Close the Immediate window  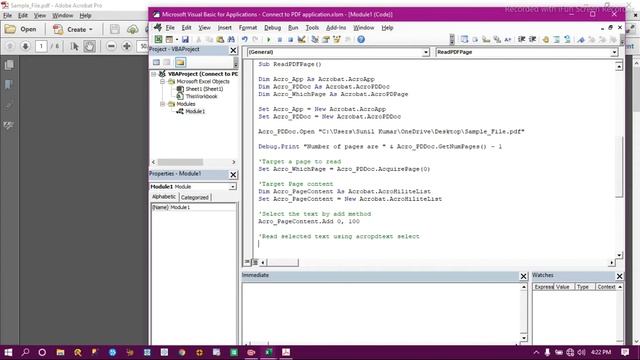click(523, 276)
